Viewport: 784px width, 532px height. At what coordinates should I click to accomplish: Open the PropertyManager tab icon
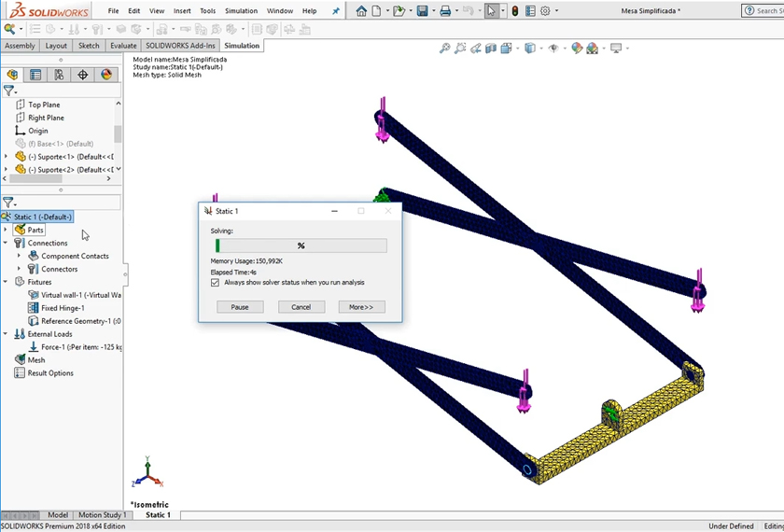click(35, 75)
